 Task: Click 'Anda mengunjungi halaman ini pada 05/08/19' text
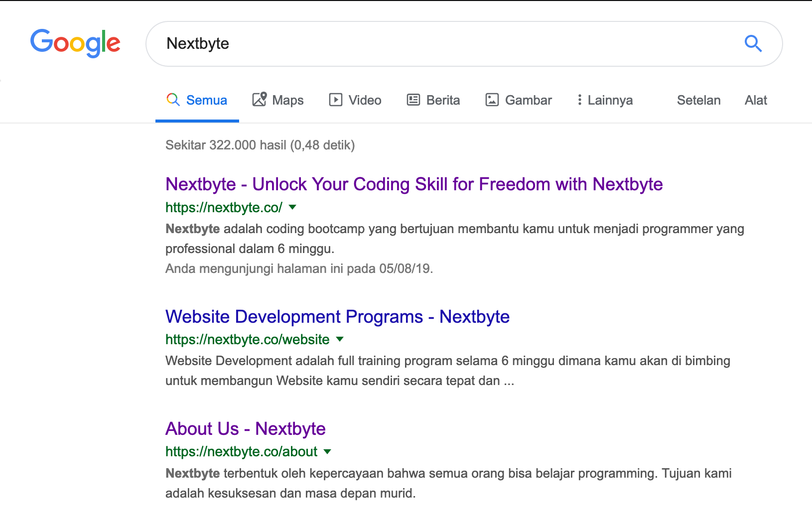(x=299, y=268)
